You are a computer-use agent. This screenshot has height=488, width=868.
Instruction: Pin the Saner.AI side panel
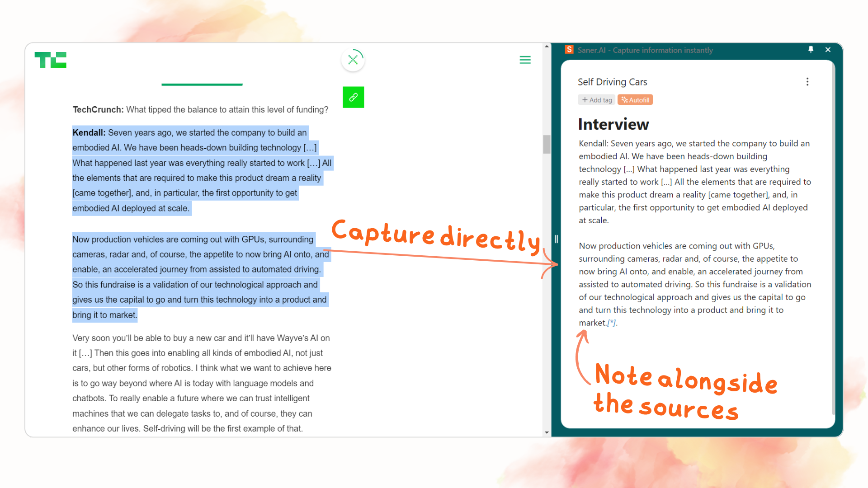(811, 50)
